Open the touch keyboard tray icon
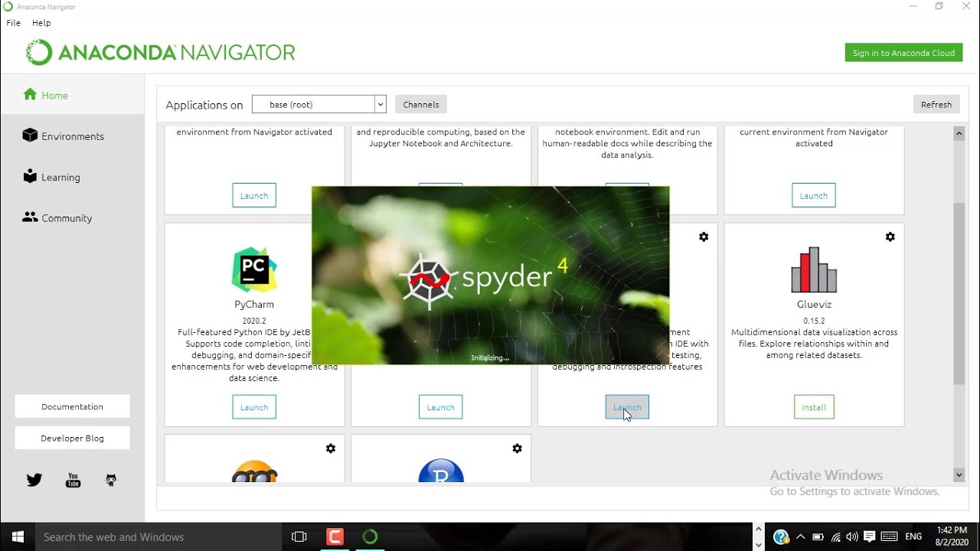 tap(889, 537)
